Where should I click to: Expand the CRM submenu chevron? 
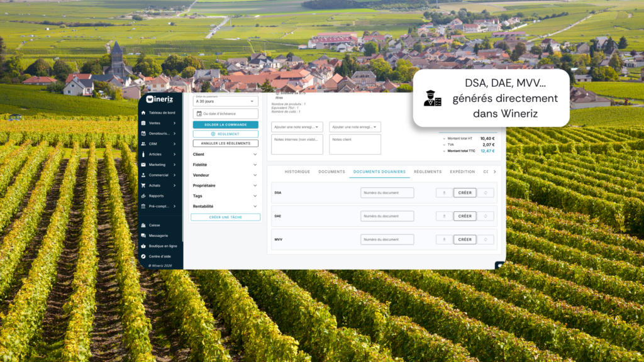[x=175, y=144]
